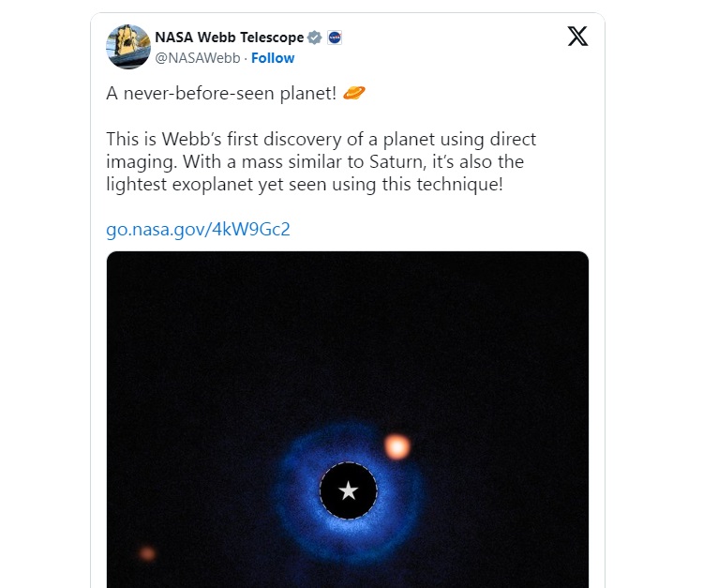Click the ringed planet emoji
Viewport: 703px width, 588px height.
click(354, 93)
